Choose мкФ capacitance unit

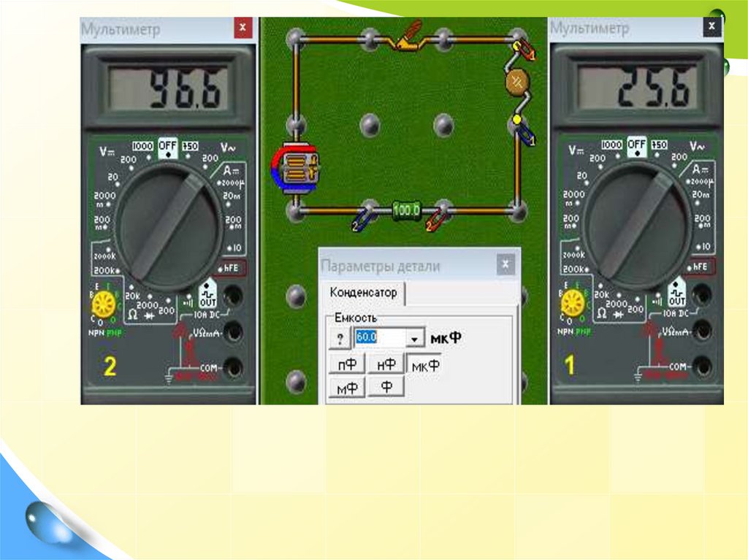(424, 365)
